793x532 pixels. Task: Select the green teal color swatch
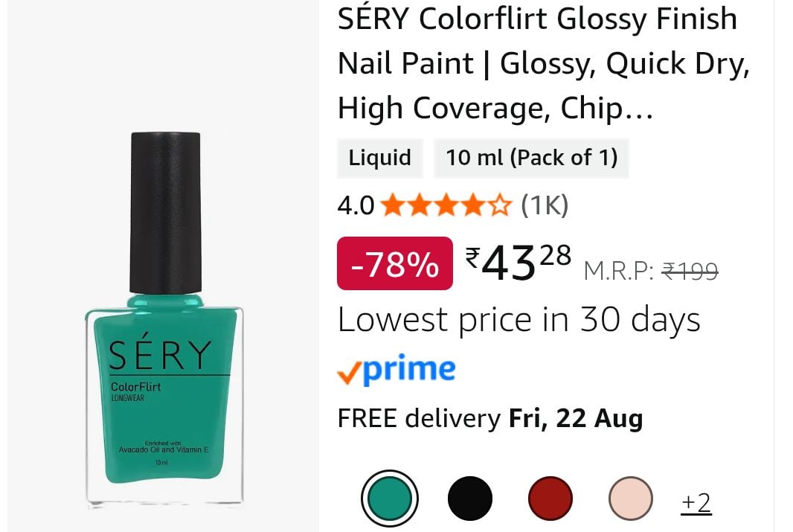point(390,499)
